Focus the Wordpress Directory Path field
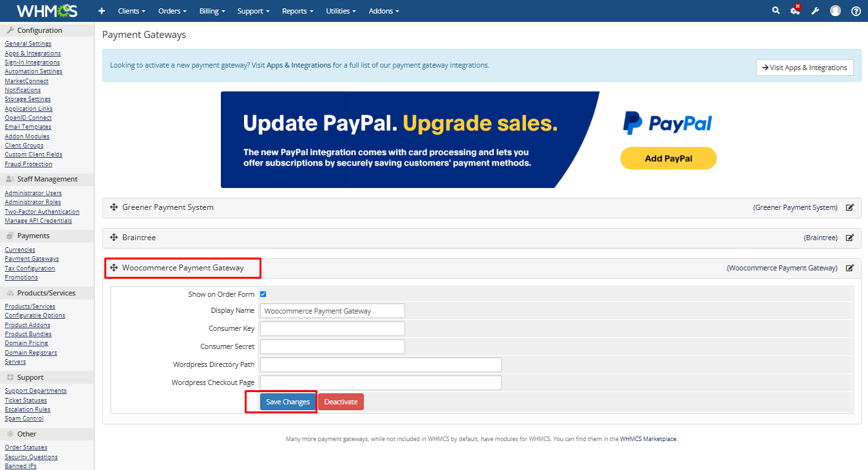Image resolution: width=868 pixels, height=470 pixels. (381, 365)
